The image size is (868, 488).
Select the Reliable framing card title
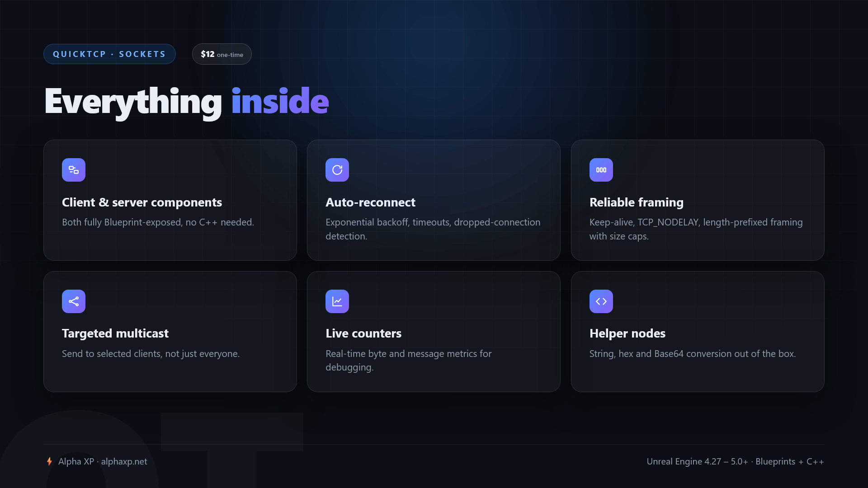[x=637, y=202]
